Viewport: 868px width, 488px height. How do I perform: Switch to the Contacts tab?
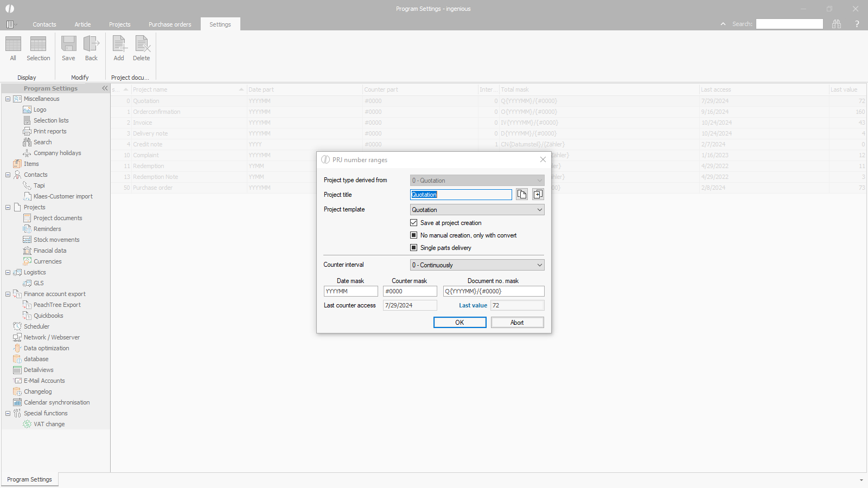(44, 24)
